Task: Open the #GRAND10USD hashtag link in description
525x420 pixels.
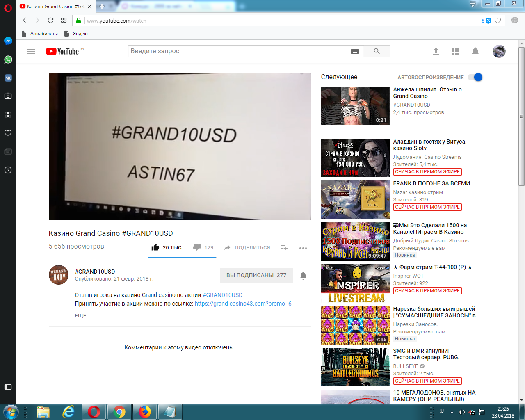Action: 223,295
